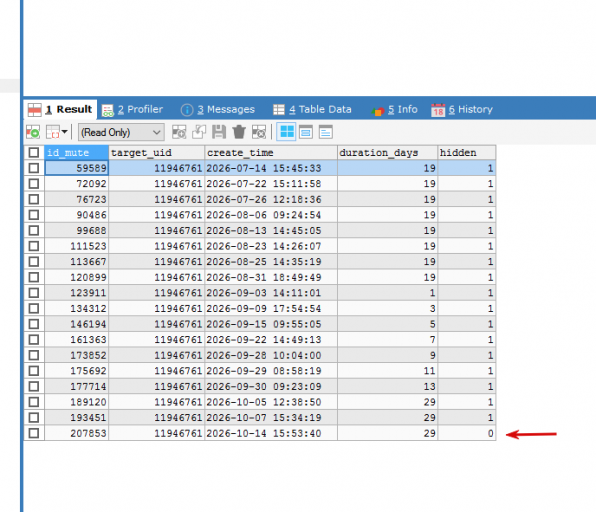The width and height of the screenshot is (596, 512).
Task: Check the row with id_mute 120899
Action: pos(34,277)
